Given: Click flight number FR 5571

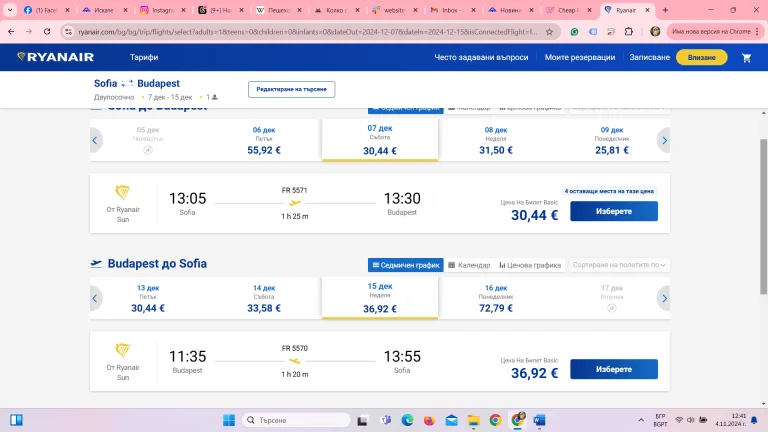Looking at the screenshot, I should point(294,190).
